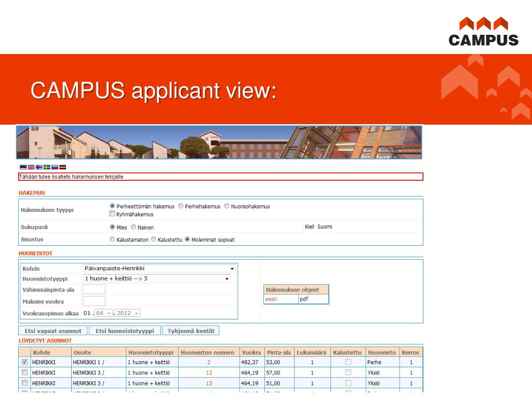
Task: Switch language with the Latvian flag icon
Action: click(x=62, y=167)
